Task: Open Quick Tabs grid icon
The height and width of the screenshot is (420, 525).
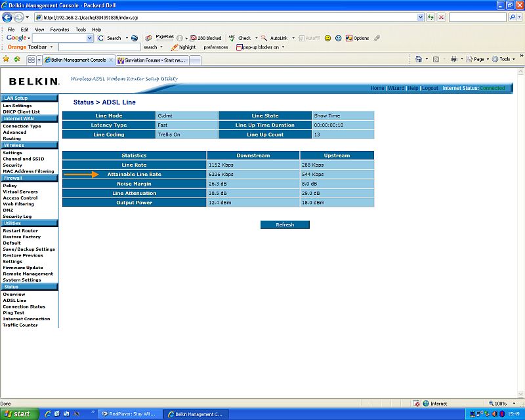Action: click(x=31, y=60)
